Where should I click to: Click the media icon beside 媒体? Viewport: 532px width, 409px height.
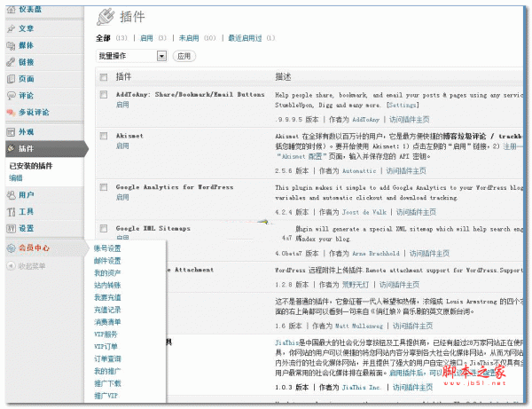(x=12, y=45)
